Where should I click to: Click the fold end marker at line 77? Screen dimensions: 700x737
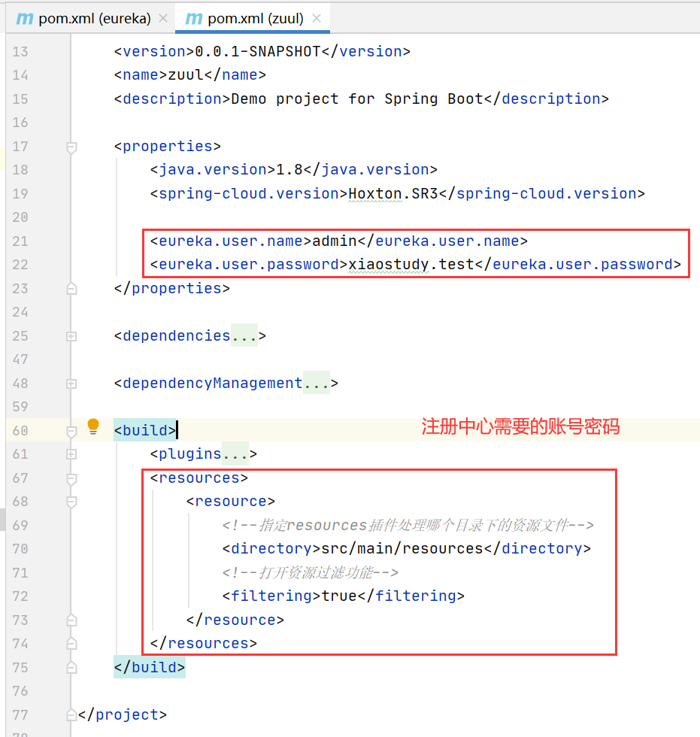[71, 715]
